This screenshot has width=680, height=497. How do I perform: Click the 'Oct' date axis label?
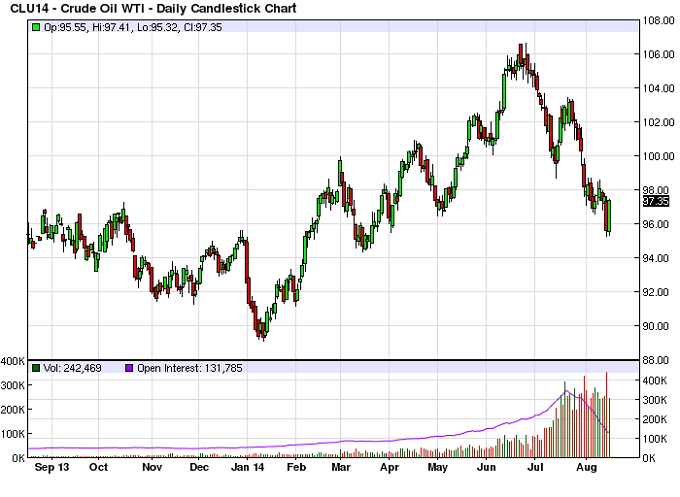point(98,467)
